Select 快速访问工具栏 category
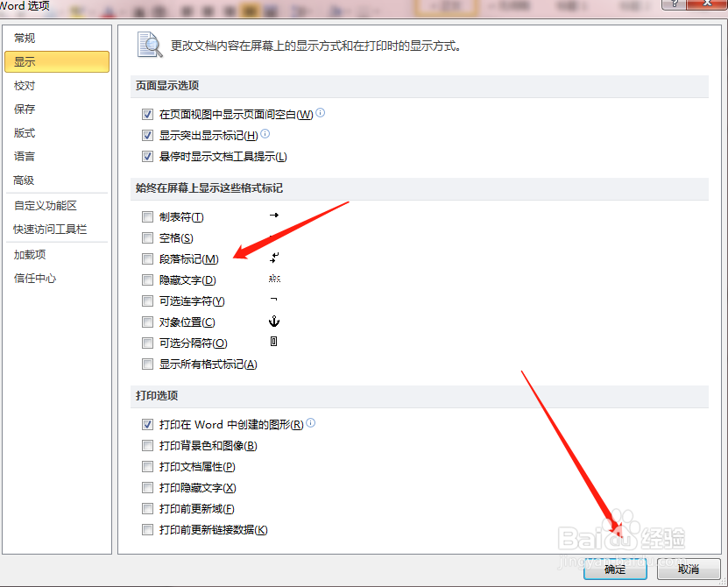The height and width of the screenshot is (587, 728). click(57, 230)
